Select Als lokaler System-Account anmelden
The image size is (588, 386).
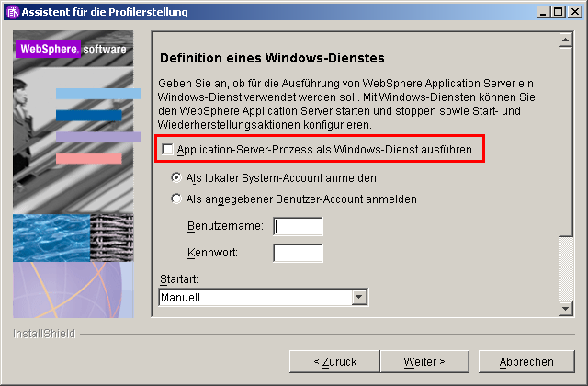pos(176,177)
